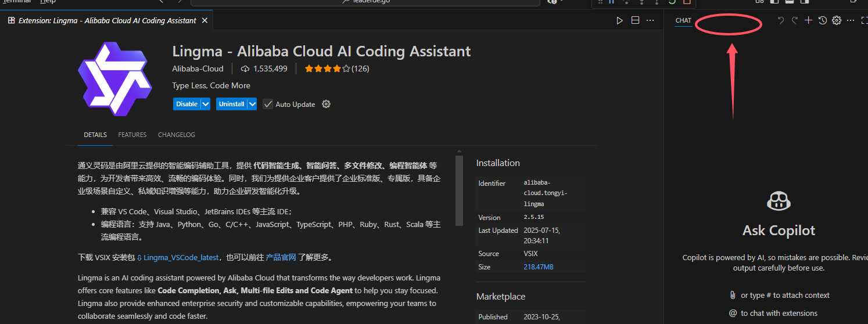Viewport: 868px width, 324px height.
Task: Click the extension icon on the Lingma editor tab
Action: coord(12,20)
